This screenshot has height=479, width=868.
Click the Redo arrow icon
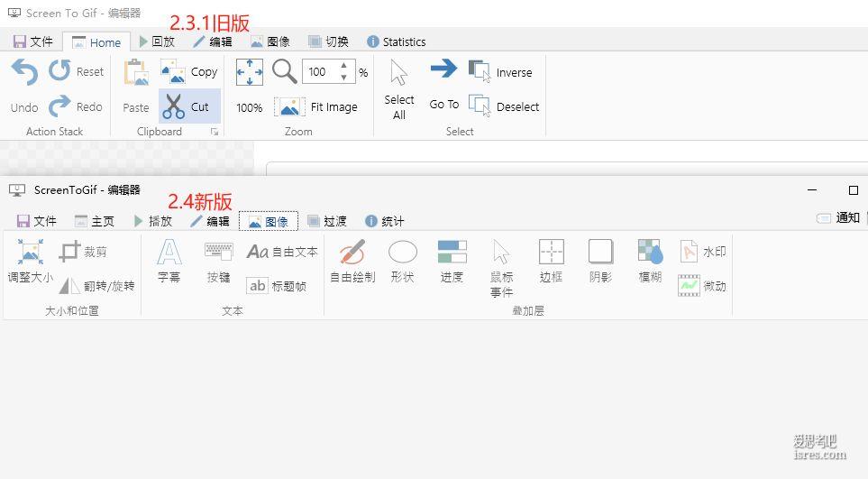59,106
